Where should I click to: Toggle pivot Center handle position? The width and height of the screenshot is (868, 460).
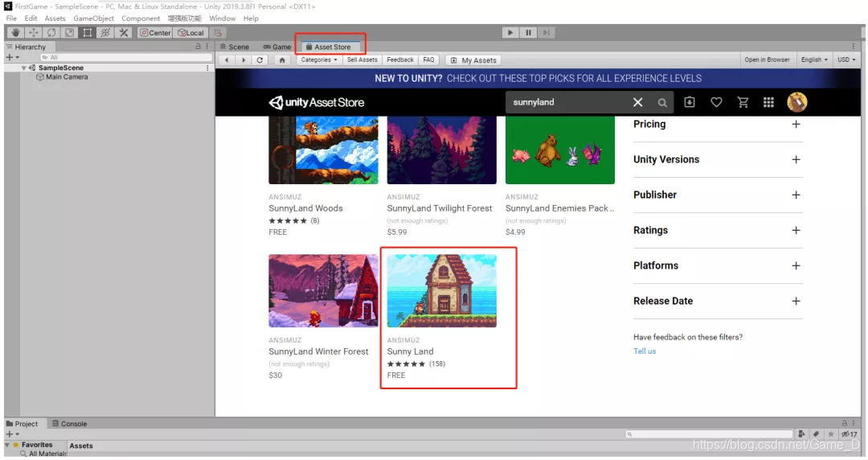[x=156, y=33]
